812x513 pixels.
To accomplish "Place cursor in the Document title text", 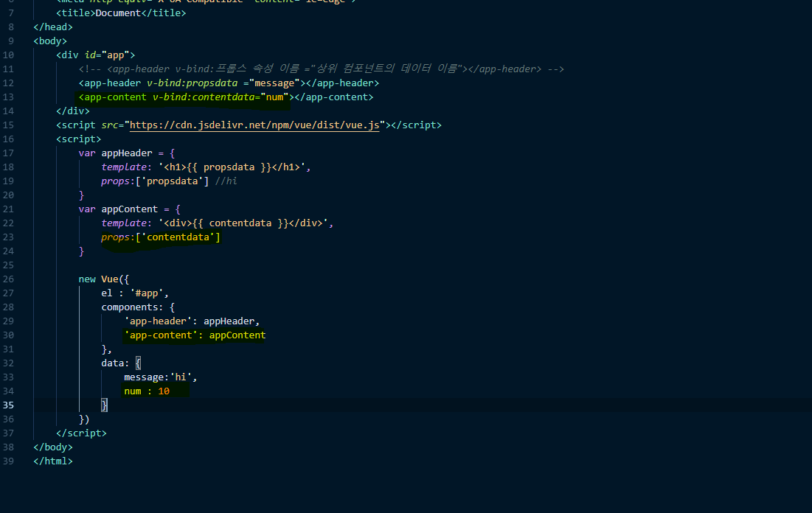I will coord(118,13).
